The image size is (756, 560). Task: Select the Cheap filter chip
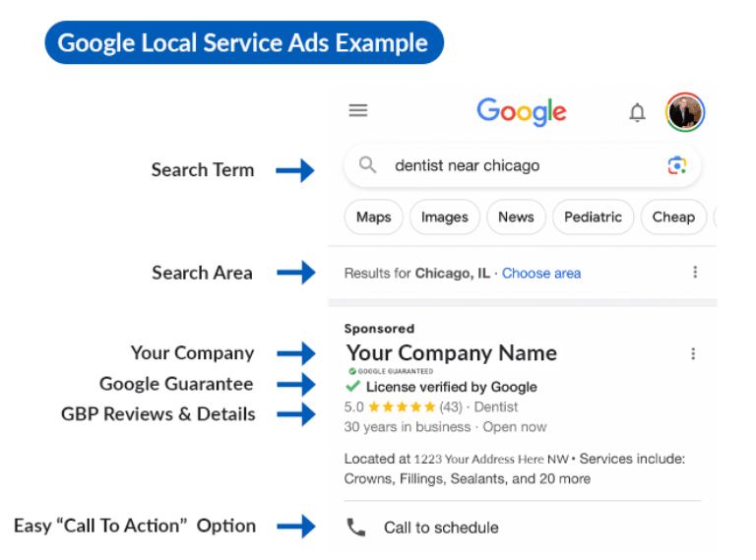click(x=673, y=217)
